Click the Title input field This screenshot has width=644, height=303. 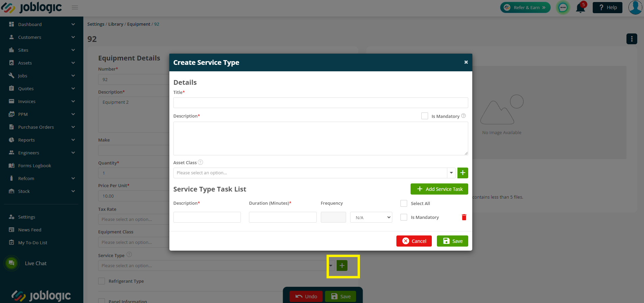click(320, 103)
